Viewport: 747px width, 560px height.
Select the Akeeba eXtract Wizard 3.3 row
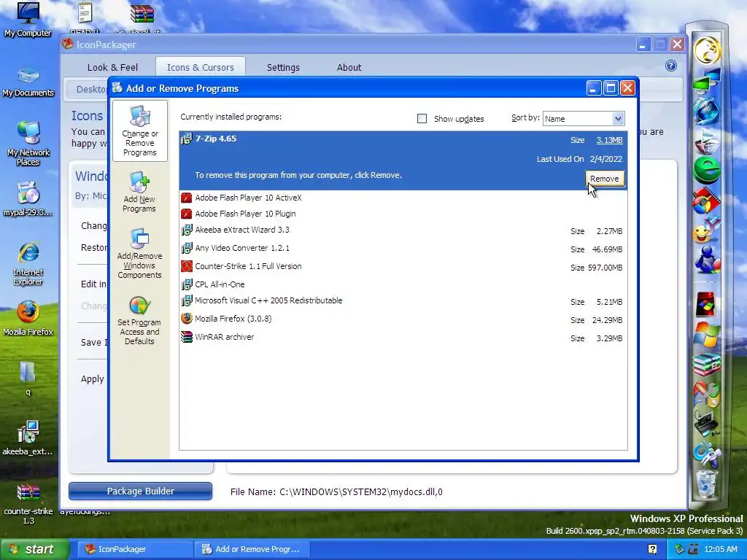[403, 230]
